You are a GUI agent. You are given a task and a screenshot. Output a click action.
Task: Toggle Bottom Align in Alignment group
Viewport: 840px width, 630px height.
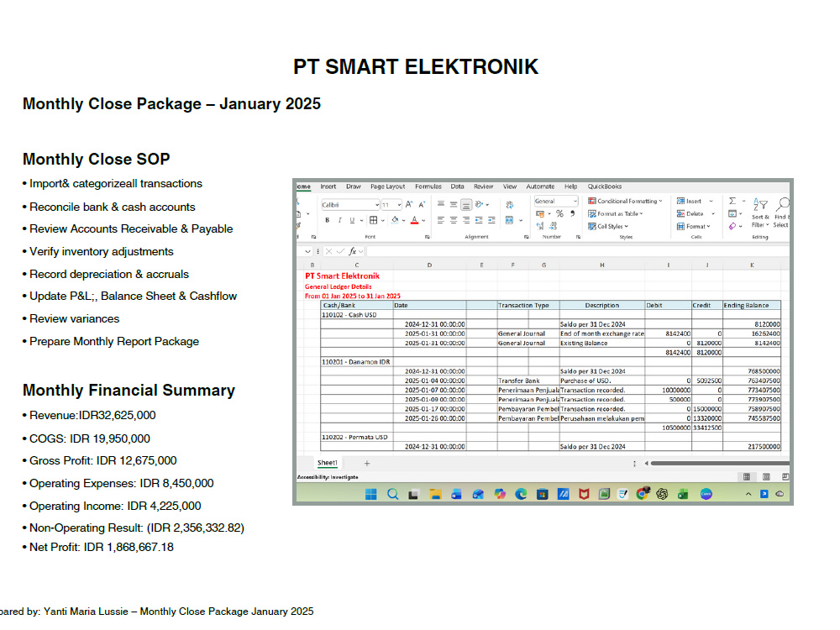(x=466, y=205)
